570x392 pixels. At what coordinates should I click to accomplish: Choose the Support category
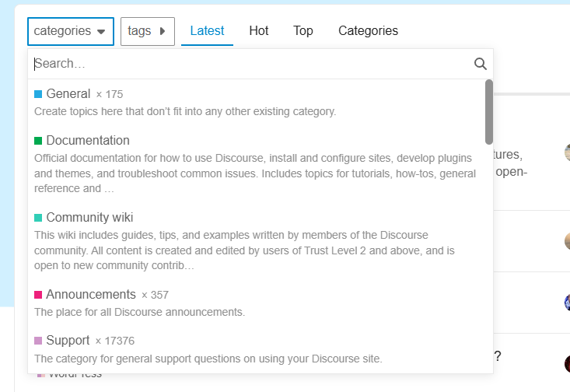click(260, 349)
